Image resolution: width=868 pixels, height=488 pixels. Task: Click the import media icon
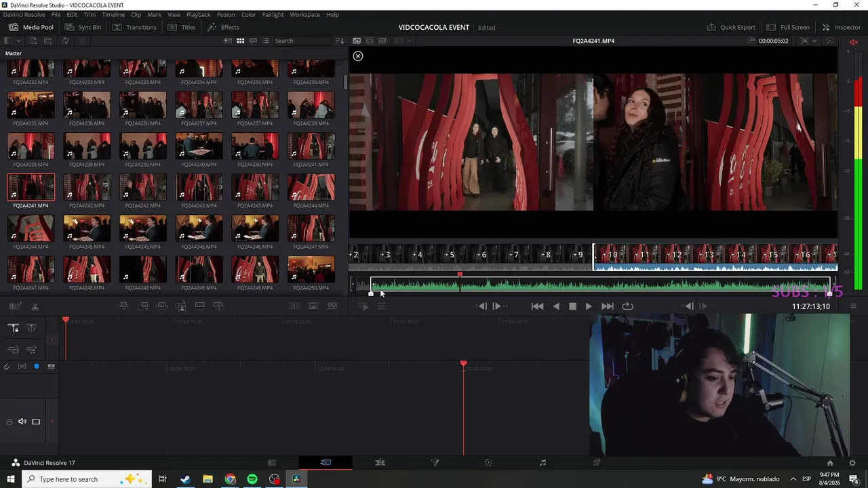tap(33, 41)
